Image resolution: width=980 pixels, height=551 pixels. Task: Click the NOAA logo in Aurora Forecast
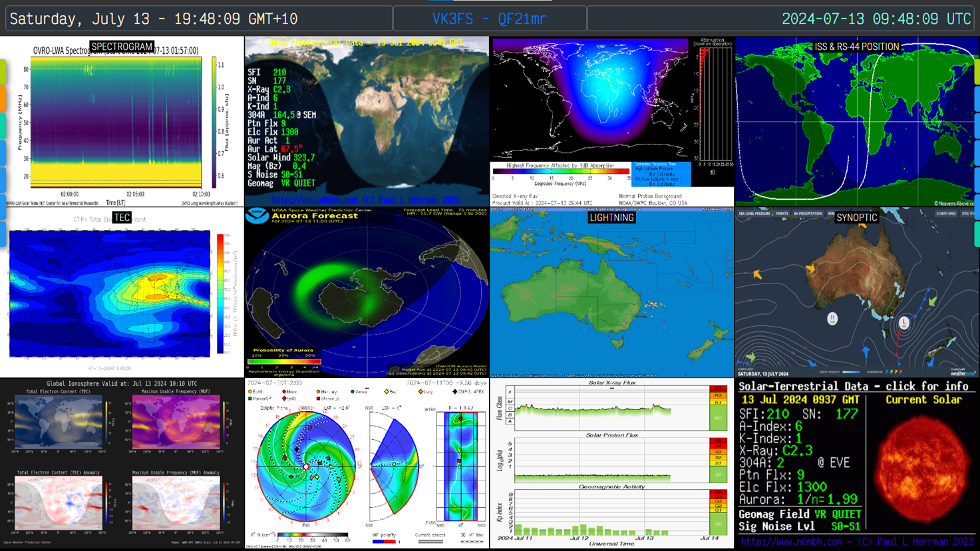pos(257,216)
